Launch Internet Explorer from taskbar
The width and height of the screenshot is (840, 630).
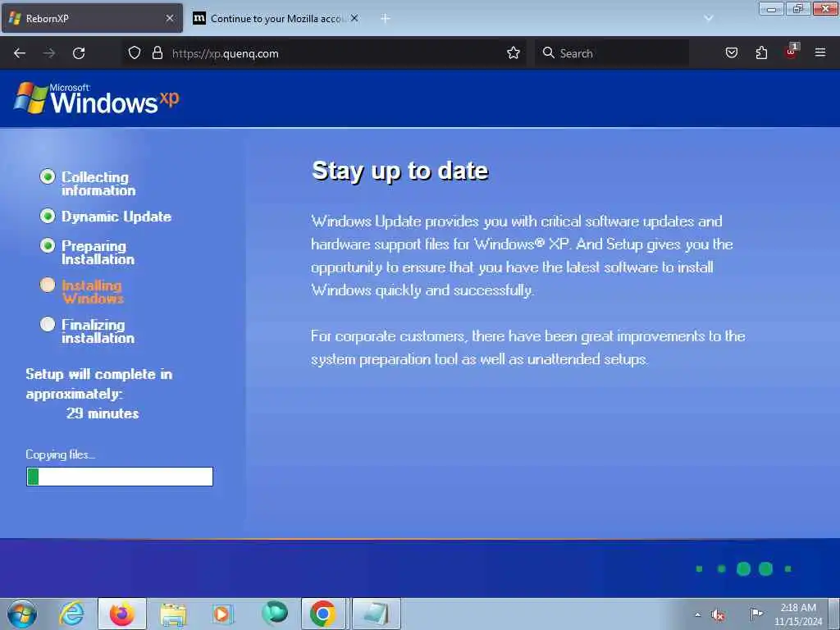[x=71, y=614]
